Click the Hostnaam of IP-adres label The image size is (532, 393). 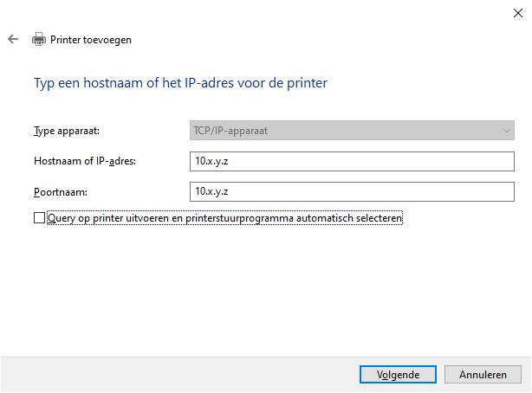click(x=85, y=161)
